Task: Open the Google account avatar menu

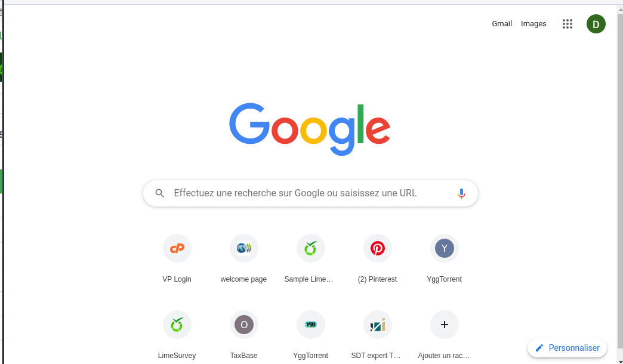Action: [x=596, y=24]
